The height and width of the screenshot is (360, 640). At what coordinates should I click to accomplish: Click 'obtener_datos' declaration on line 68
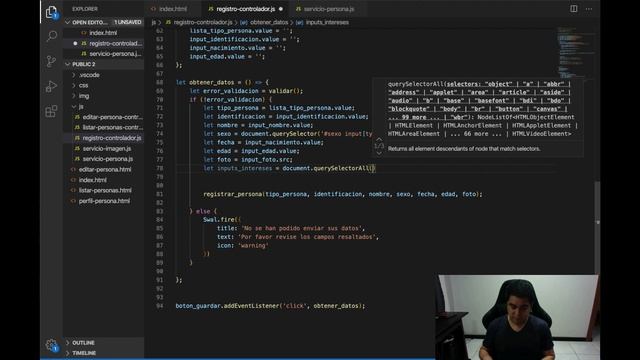point(211,82)
